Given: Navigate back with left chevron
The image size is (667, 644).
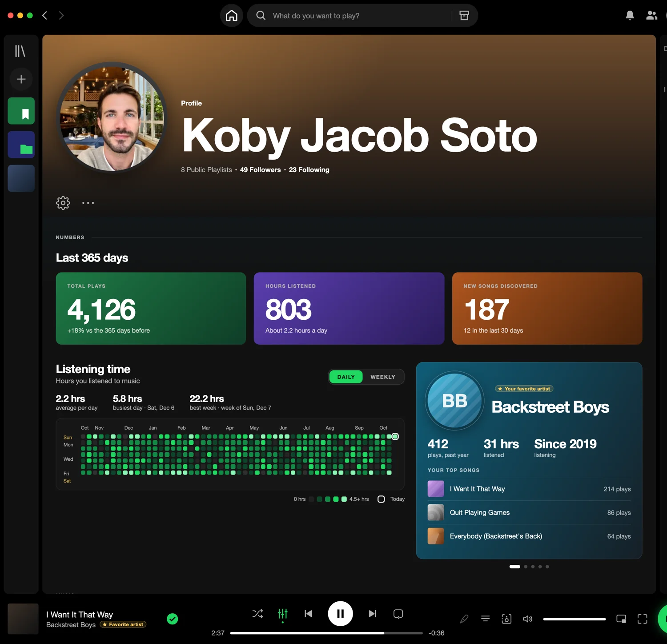Looking at the screenshot, I should coord(44,16).
